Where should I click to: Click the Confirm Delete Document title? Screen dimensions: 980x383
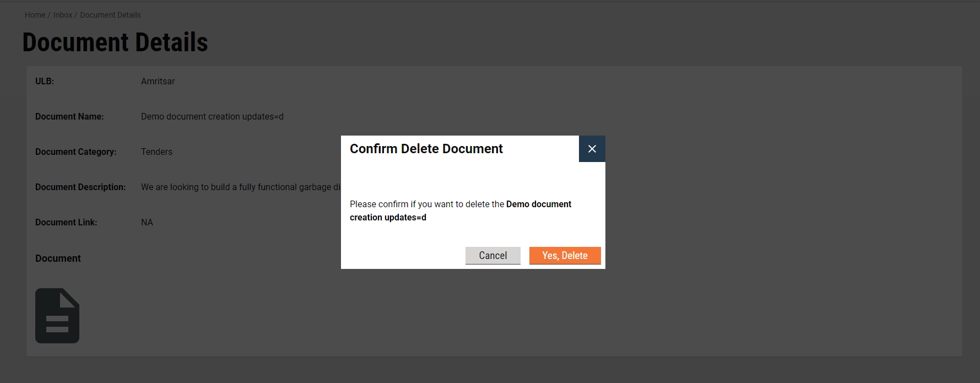click(x=426, y=149)
